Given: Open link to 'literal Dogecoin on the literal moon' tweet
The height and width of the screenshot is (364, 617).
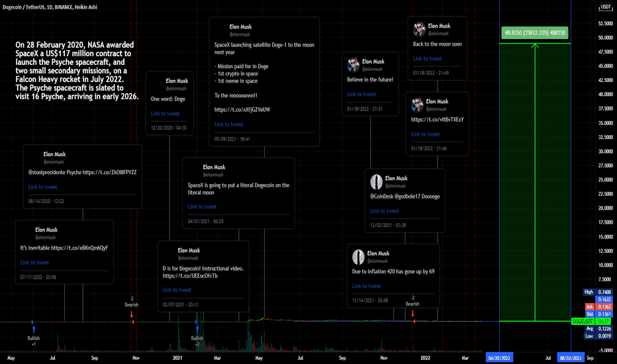Looking at the screenshot, I should coord(203,206).
